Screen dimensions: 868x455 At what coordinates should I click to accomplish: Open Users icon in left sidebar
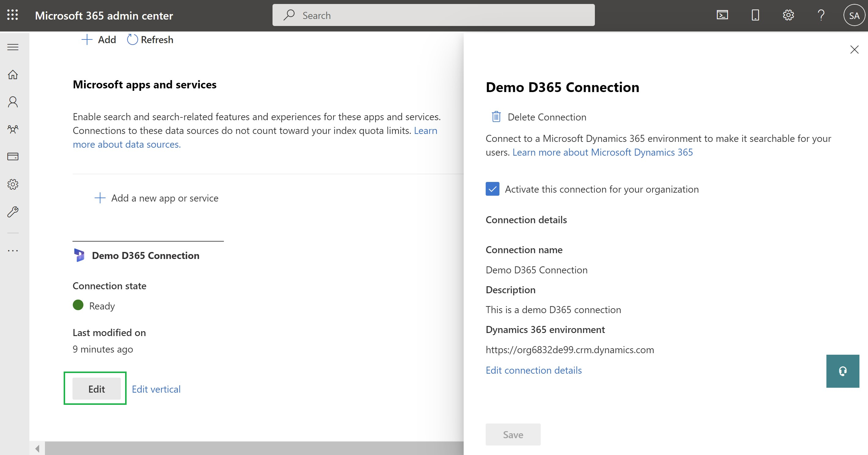pyautogui.click(x=13, y=102)
